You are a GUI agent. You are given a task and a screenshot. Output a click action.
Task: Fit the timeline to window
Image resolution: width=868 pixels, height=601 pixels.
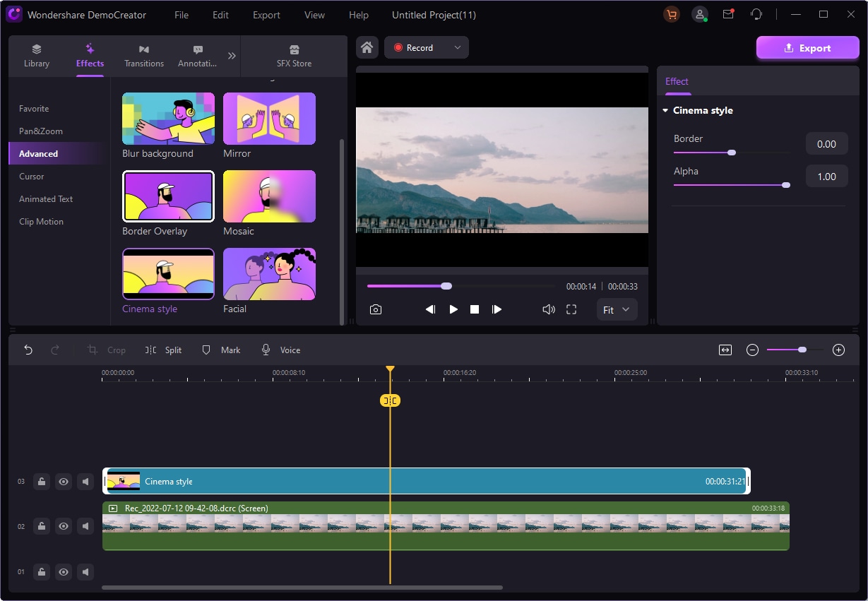(725, 350)
